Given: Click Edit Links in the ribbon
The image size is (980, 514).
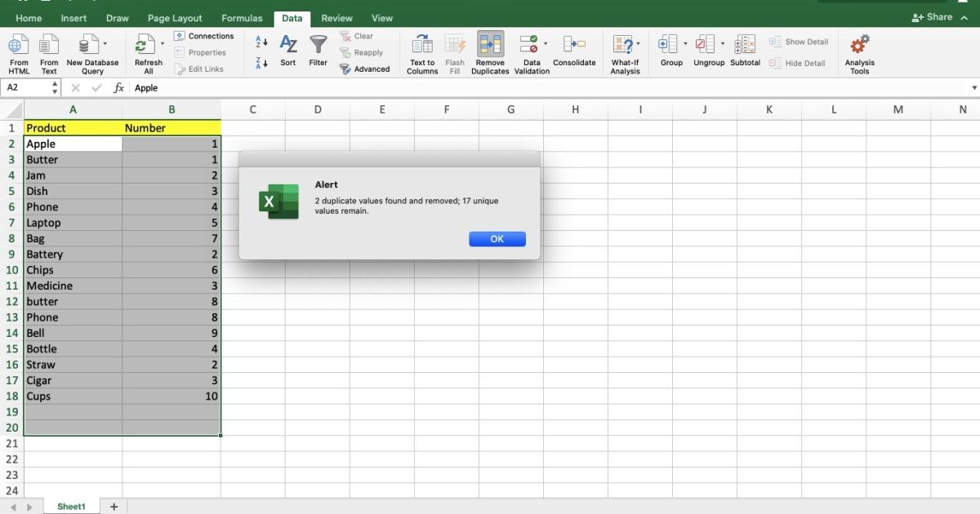Looking at the screenshot, I should pos(198,69).
